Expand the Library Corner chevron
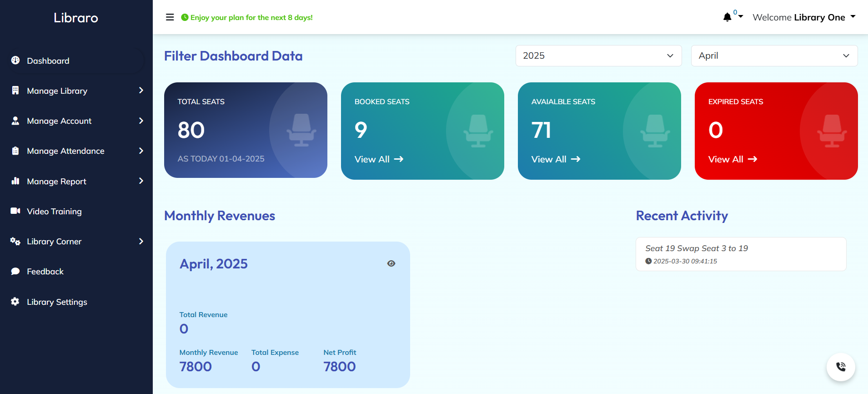 click(141, 241)
